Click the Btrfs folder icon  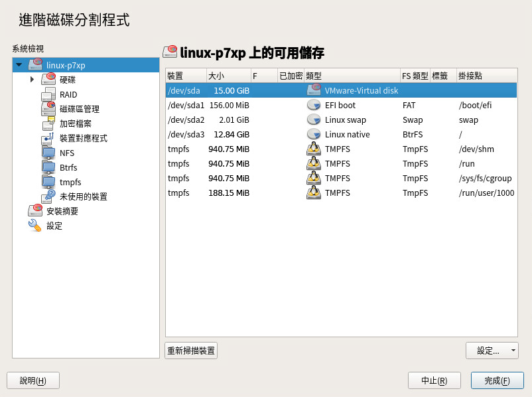pyautogui.click(x=48, y=167)
